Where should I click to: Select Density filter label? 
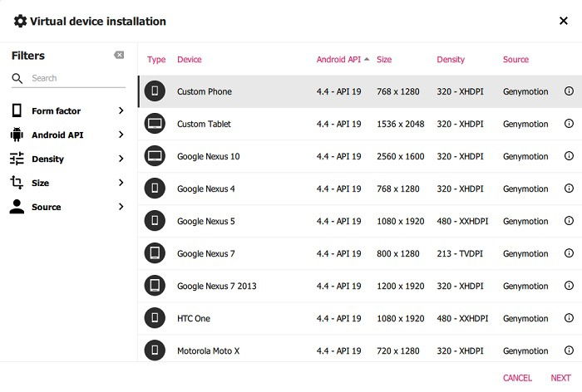click(48, 159)
